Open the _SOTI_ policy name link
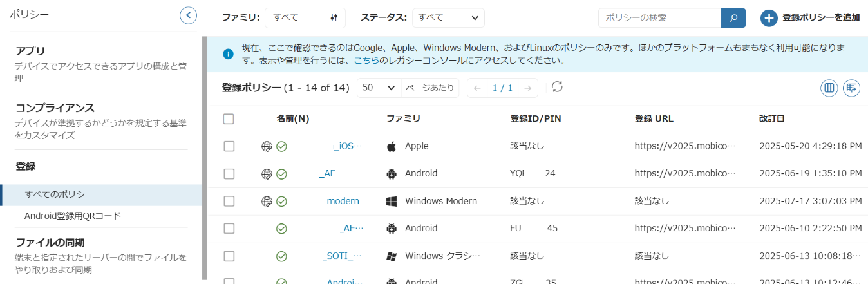The image size is (868, 284). tap(342, 256)
